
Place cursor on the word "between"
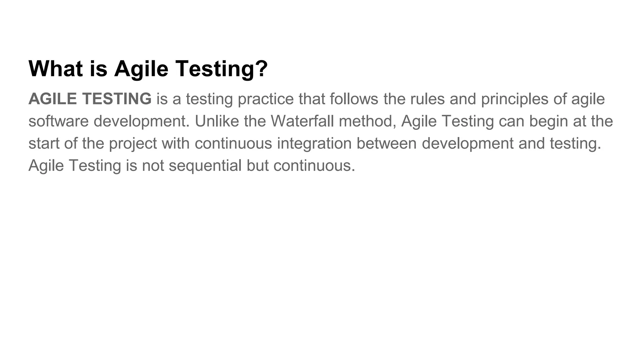tap(386, 143)
